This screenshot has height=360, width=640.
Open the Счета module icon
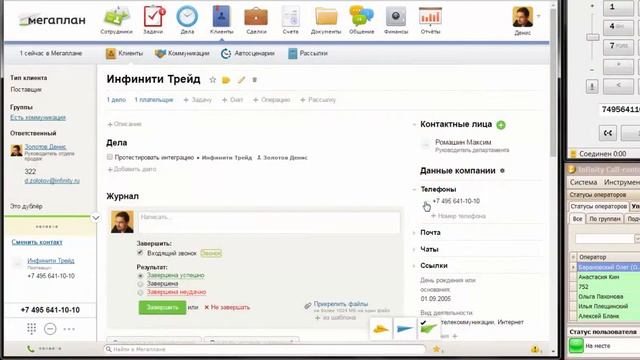[x=291, y=17]
